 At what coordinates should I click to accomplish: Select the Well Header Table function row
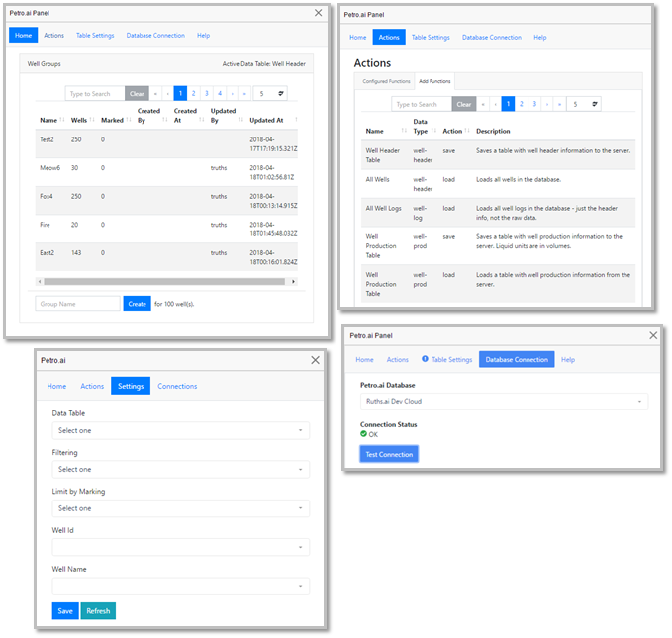498,155
